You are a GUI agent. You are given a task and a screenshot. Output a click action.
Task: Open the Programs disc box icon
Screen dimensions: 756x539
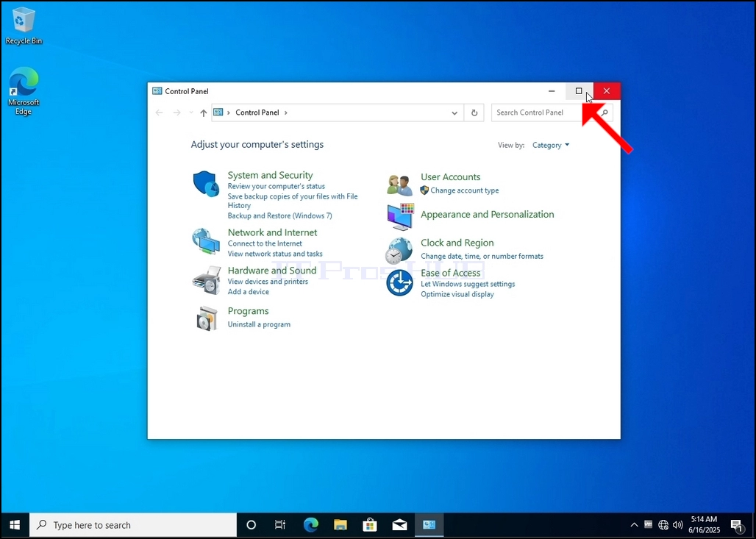click(207, 318)
